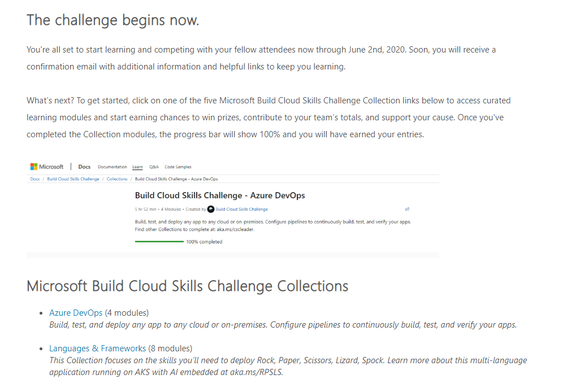Open the Languages & Frameworks collection link

pos(97,349)
